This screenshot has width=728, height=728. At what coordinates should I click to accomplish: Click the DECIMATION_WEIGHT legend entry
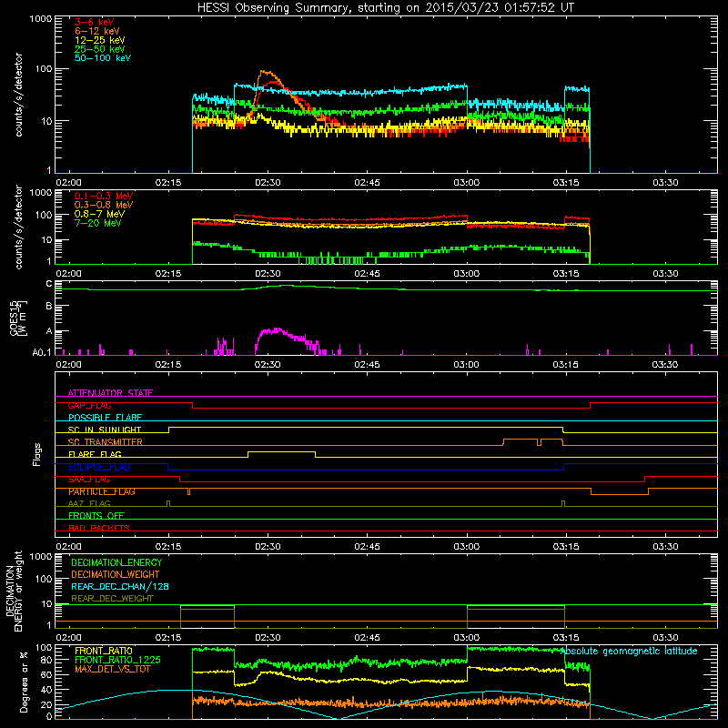[116, 574]
